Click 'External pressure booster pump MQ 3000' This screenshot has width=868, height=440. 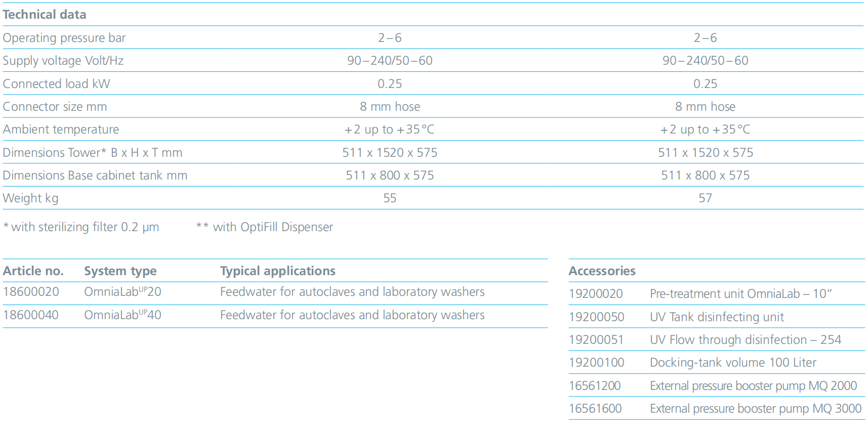[756, 409]
